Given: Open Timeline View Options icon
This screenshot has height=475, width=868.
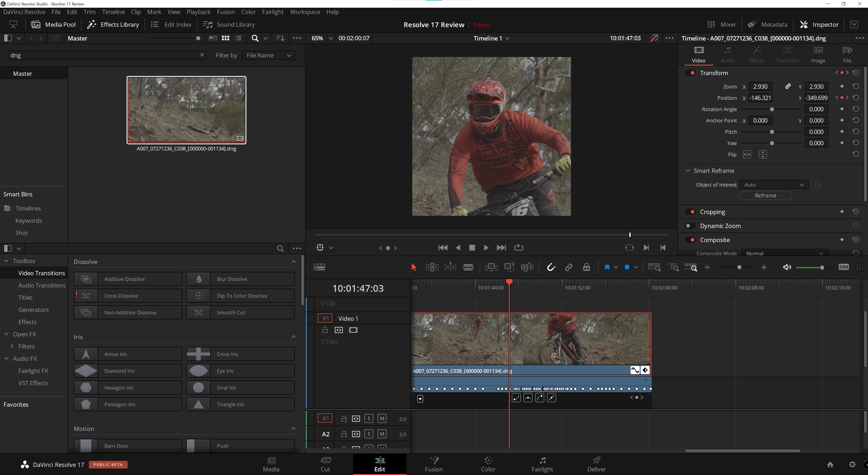Looking at the screenshot, I should 319,267.
